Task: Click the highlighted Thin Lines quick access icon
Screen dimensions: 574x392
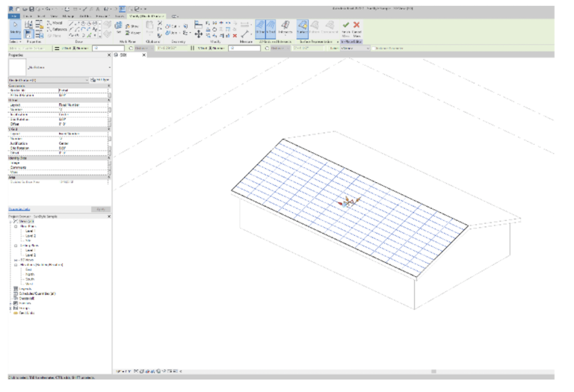Action: coord(122,9)
